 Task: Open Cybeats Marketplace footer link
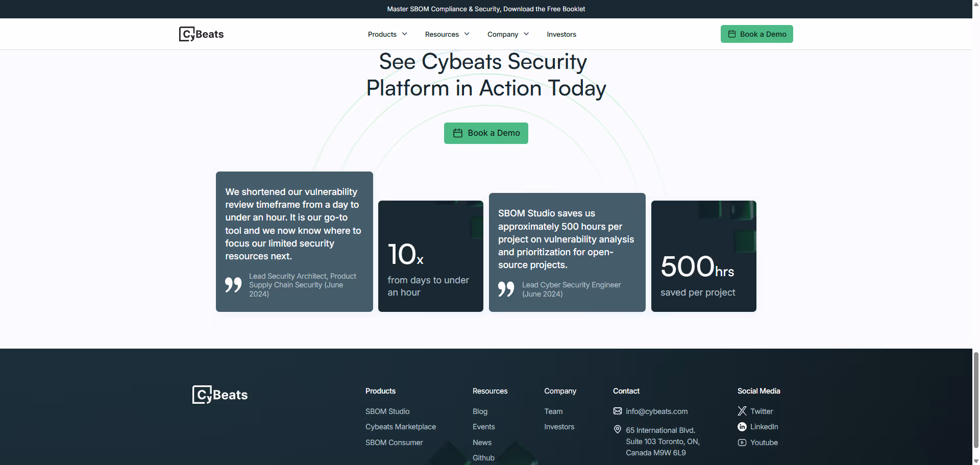click(x=401, y=427)
